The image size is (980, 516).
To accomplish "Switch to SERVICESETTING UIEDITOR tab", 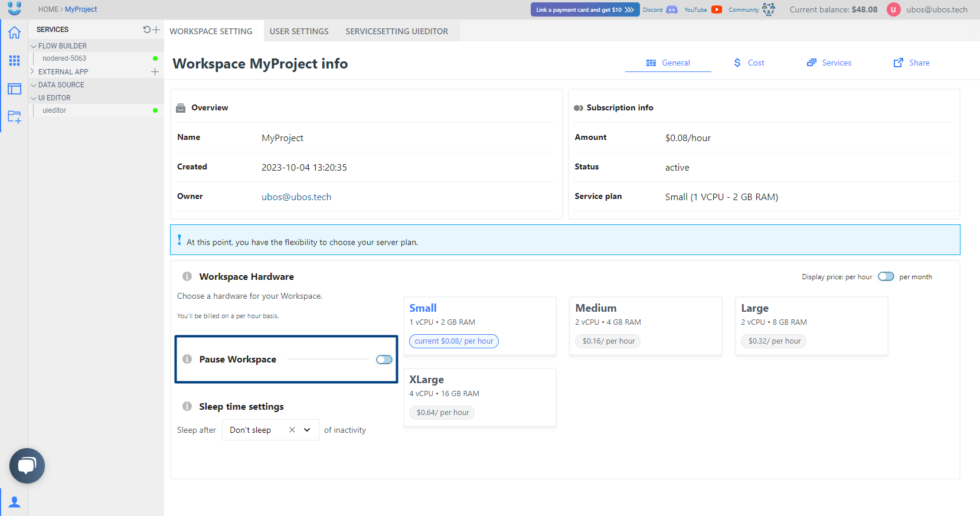I will tap(397, 31).
